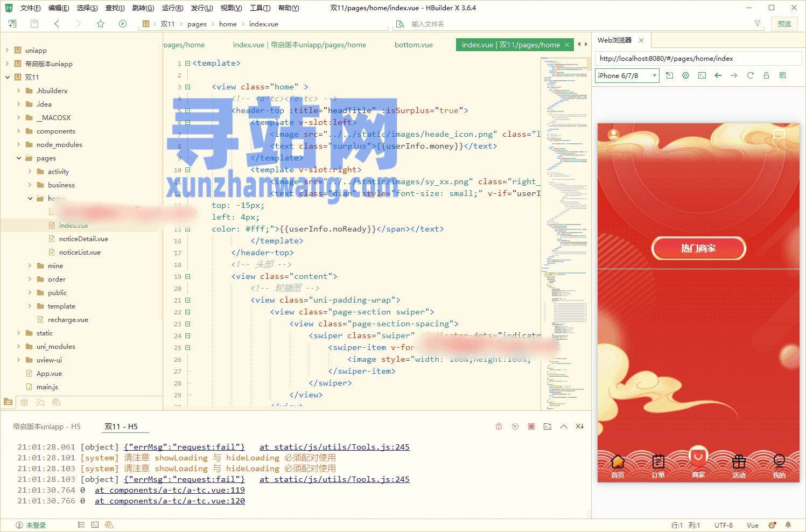Collapse the 双11 project tree
The width and height of the screenshot is (806, 532).
click(x=8, y=77)
